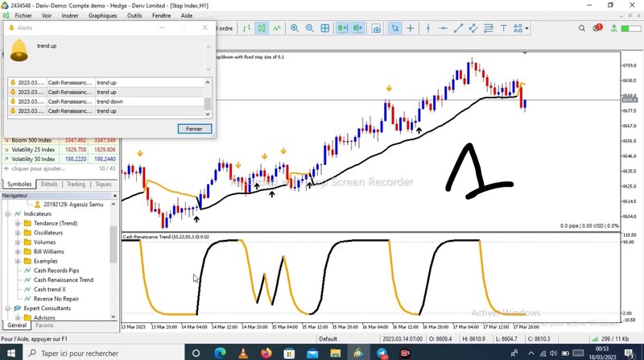Select Volatility 25 Index in Market Watch
This screenshot has height=360, width=644.
(60, 150)
